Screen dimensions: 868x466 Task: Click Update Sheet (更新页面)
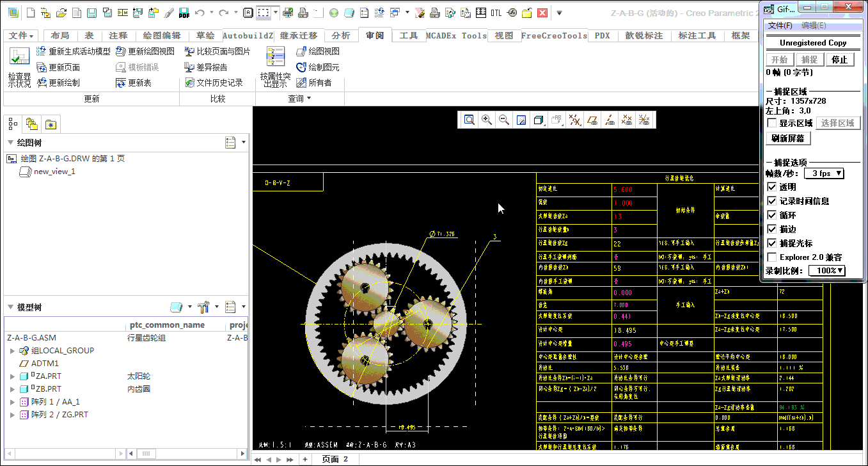coord(58,67)
